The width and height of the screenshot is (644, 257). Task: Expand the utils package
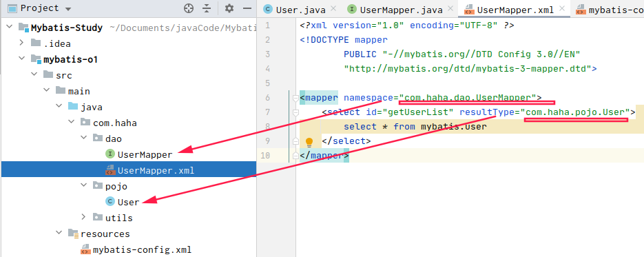pos(83,217)
